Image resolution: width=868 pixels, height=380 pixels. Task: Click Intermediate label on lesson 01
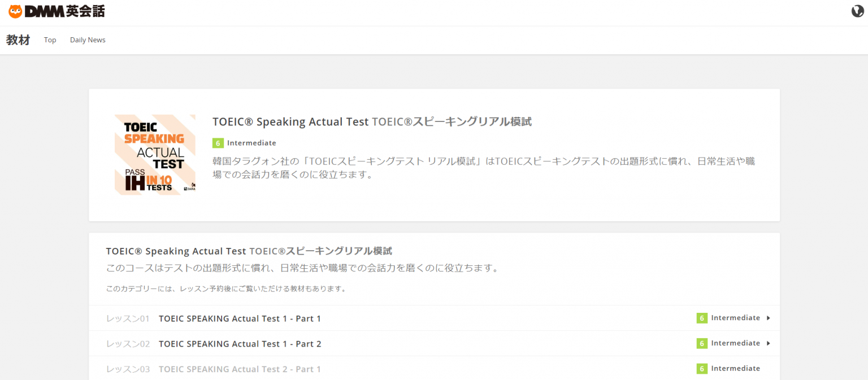click(735, 318)
